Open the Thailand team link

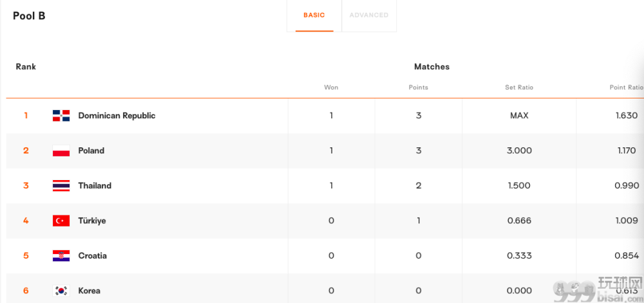pyautogui.click(x=95, y=186)
